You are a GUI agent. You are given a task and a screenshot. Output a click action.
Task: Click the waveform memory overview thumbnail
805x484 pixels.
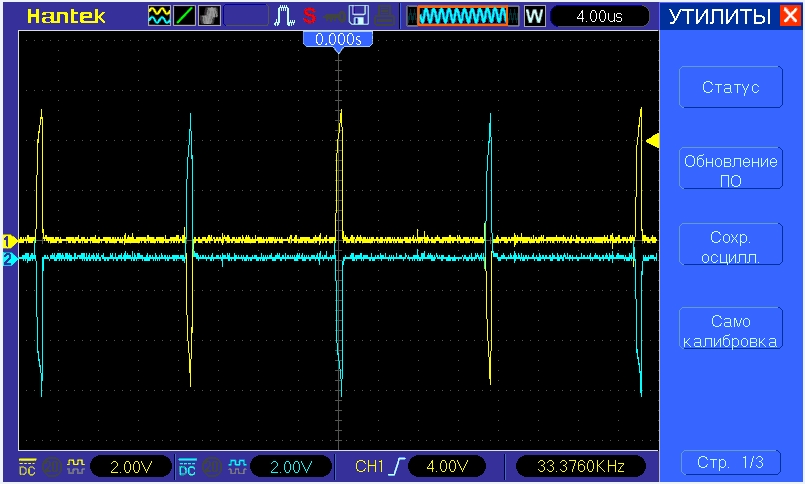pyautogui.click(x=462, y=16)
